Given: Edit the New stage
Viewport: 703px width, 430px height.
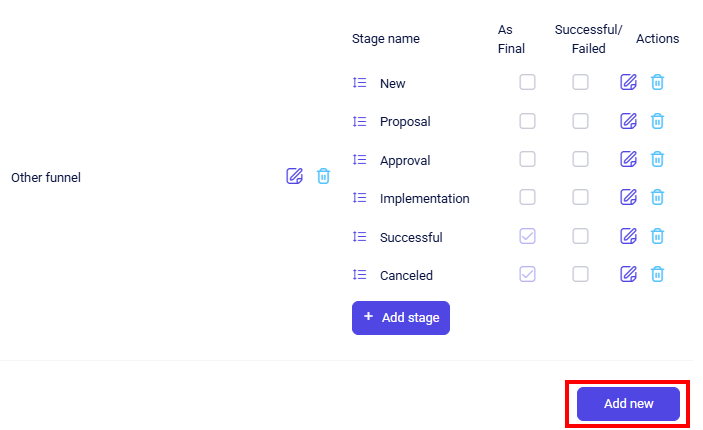Looking at the screenshot, I should point(628,83).
